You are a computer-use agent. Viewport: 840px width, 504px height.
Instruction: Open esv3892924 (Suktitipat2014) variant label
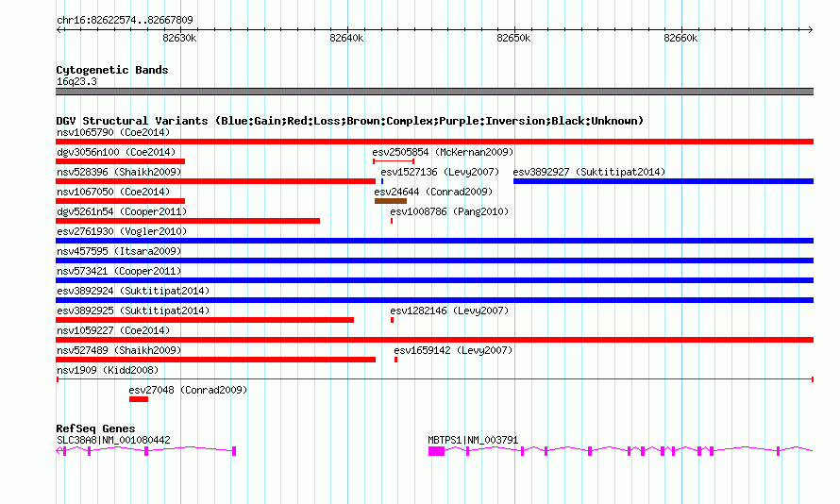coord(133,291)
